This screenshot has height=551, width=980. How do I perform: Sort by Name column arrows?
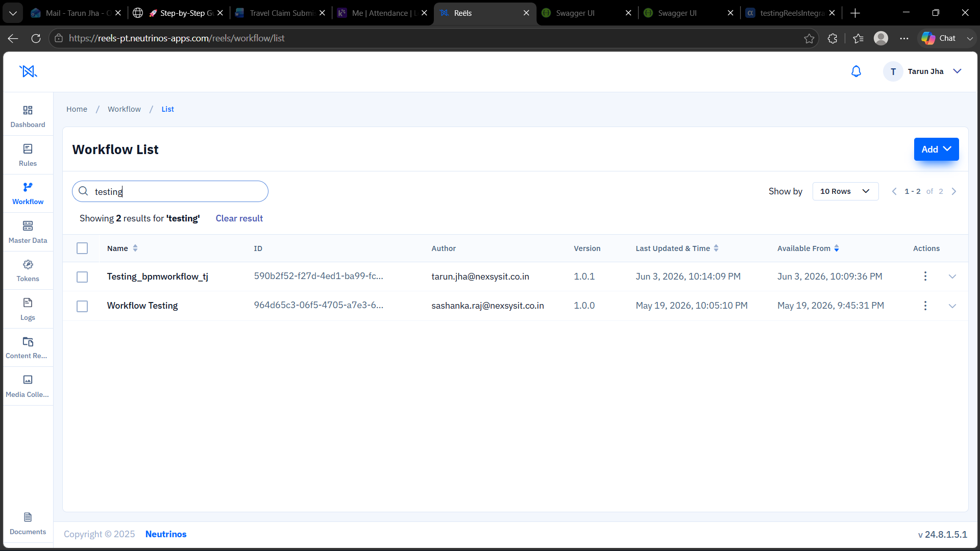(x=135, y=248)
